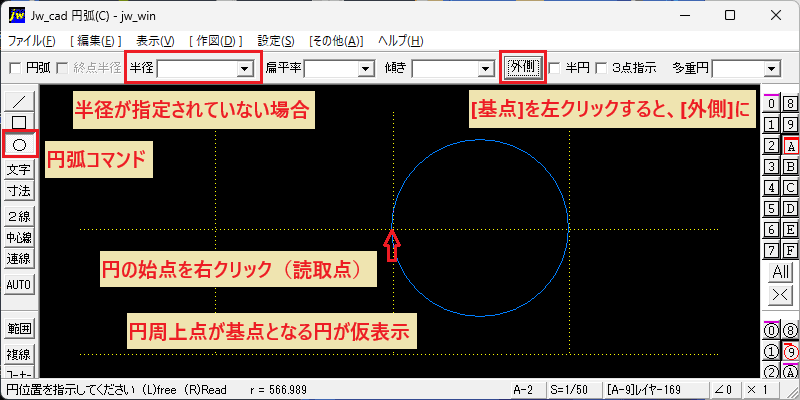Screen dimensions: 800x400
Task: Tick the 終点半径 checkbox
Action: (62, 68)
